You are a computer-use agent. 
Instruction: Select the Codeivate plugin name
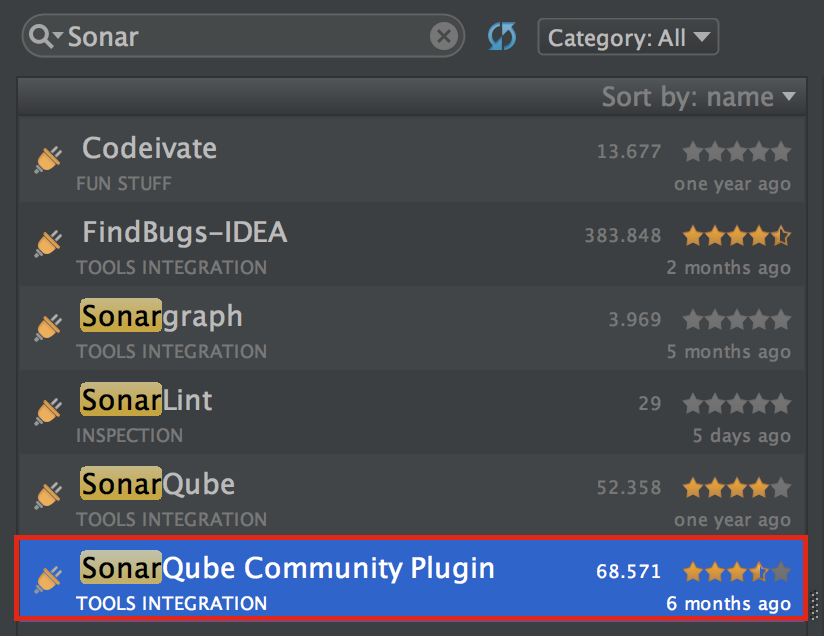point(149,148)
